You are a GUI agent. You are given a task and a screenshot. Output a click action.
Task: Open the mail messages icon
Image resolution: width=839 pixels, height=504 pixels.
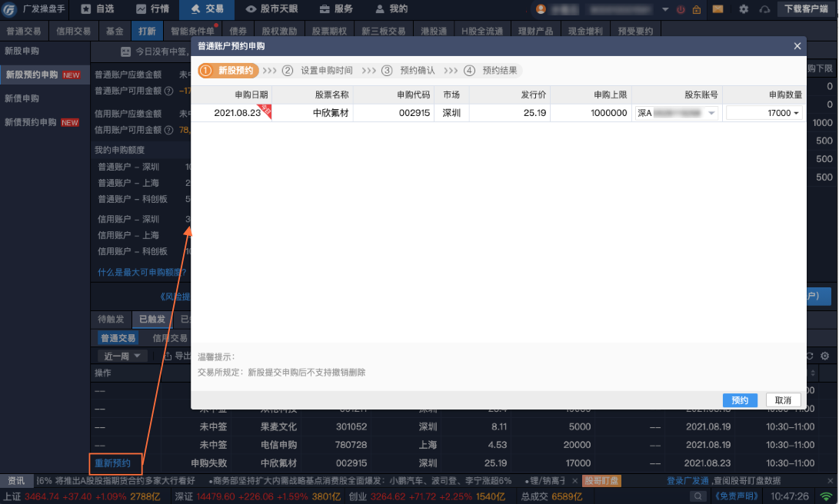pos(718,9)
